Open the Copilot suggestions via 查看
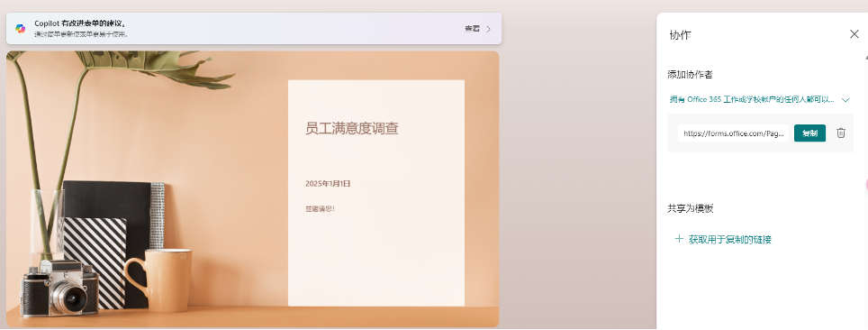The image size is (868, 330). 472,28
